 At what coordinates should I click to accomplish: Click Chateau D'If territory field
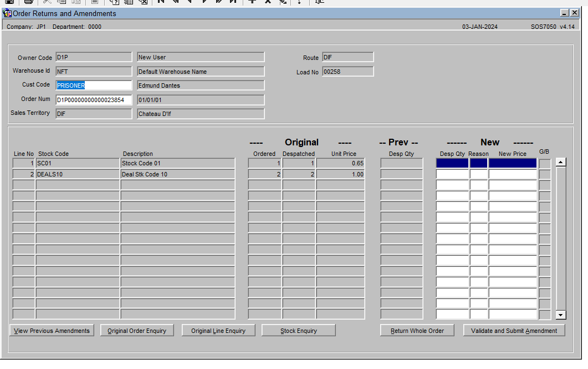[x=201, y=113]
